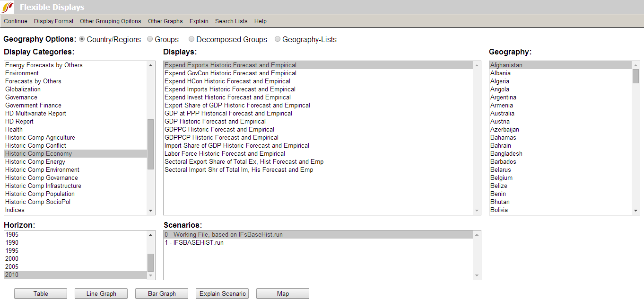Select the Groups radio button
This screenshot has width=644, height=302.
(150, 39)
